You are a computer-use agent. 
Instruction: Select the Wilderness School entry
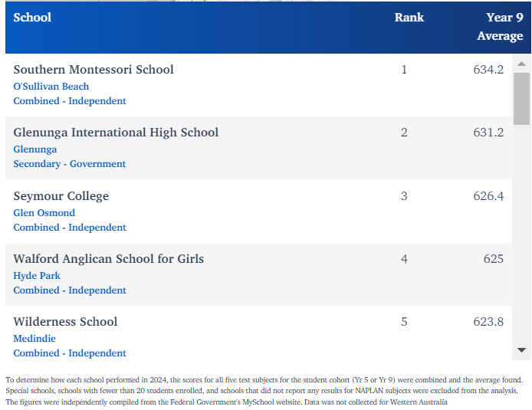(x=65, y=322)
